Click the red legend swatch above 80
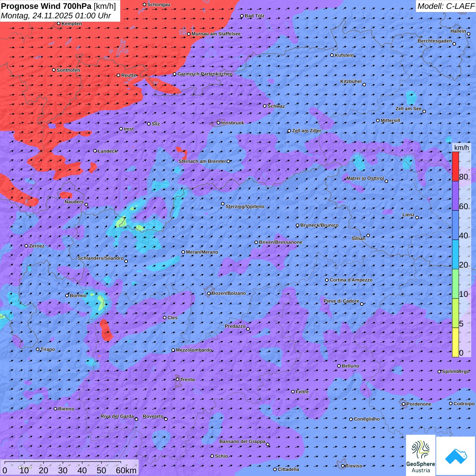 455,166
